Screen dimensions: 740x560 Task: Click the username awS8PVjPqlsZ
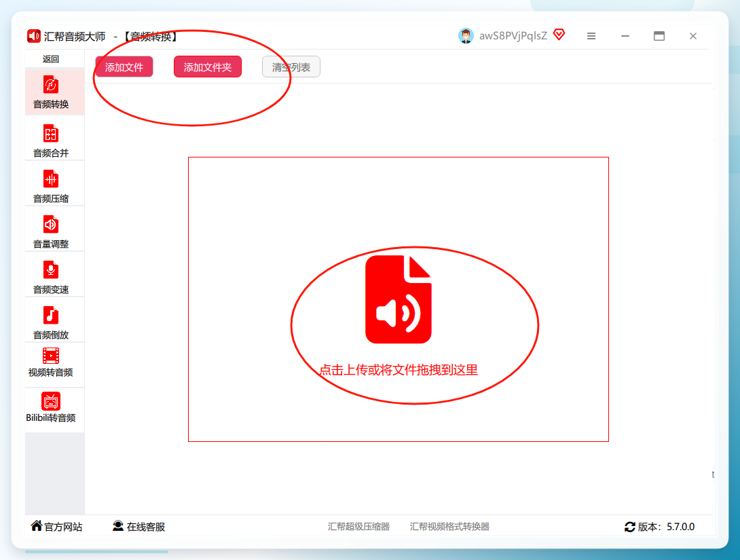point(513,36)
